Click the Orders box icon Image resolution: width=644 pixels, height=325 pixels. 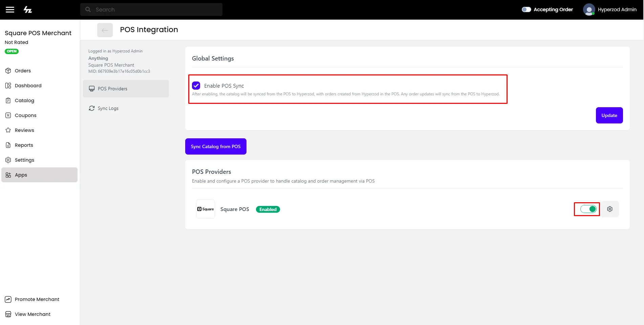8,71
